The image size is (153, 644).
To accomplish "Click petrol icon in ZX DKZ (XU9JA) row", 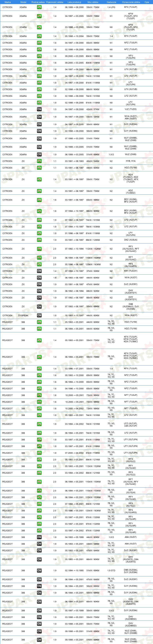I will [x=39, y=240].
